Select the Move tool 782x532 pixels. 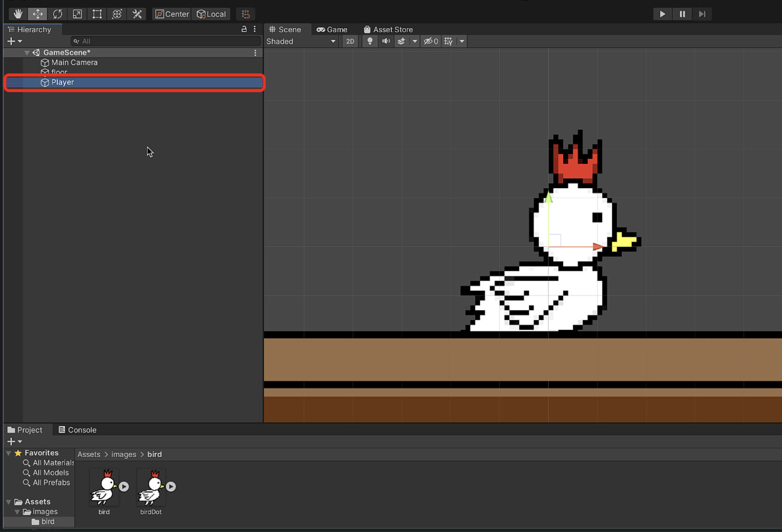click(x=38, y=14)
